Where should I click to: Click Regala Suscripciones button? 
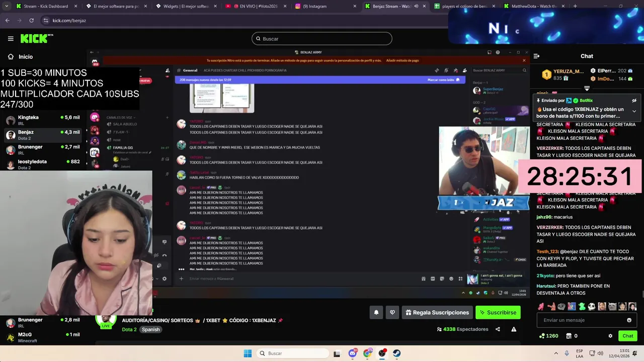point(437,312)
